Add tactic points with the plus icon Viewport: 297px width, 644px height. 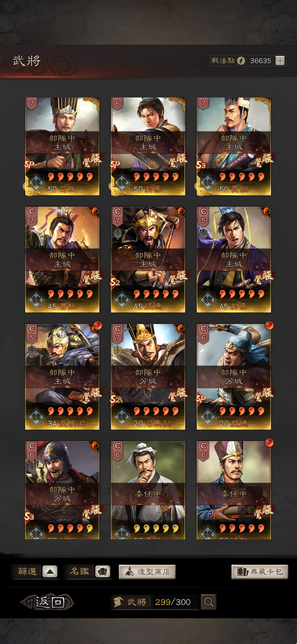tap(280, 61)
